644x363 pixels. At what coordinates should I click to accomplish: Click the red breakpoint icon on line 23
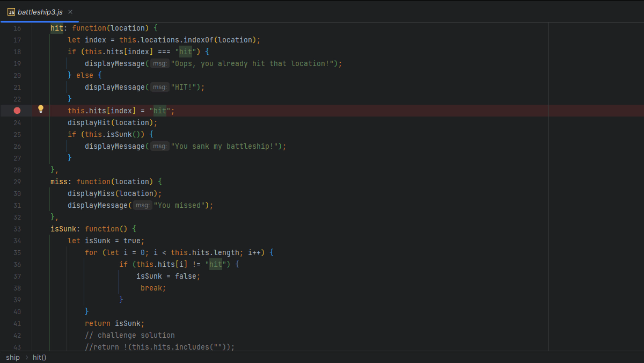pyautogui.click(x=17, y=110)
